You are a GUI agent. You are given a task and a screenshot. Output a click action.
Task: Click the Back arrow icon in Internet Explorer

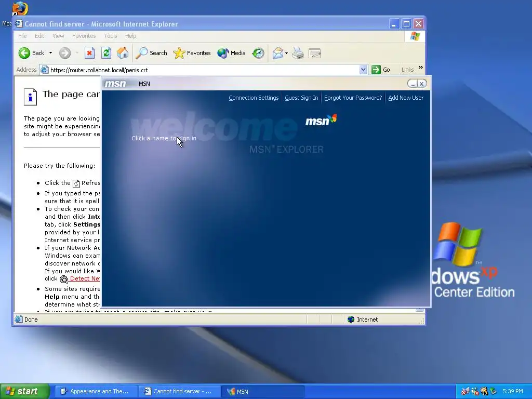pyautogui.click(x=24, y=53)
